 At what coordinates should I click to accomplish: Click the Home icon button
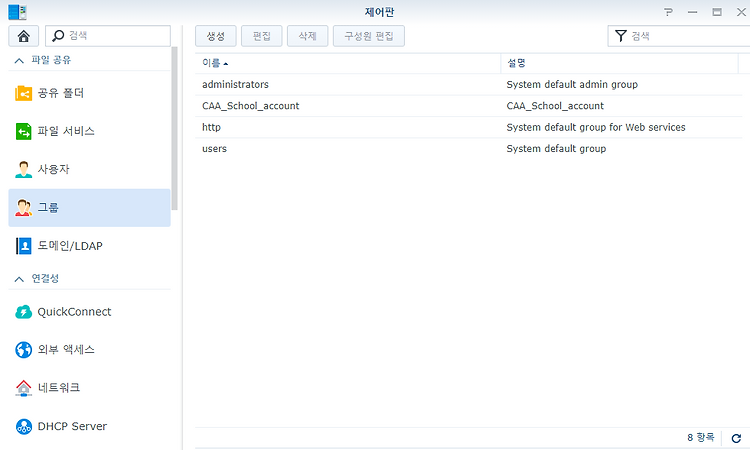[23, 36]
